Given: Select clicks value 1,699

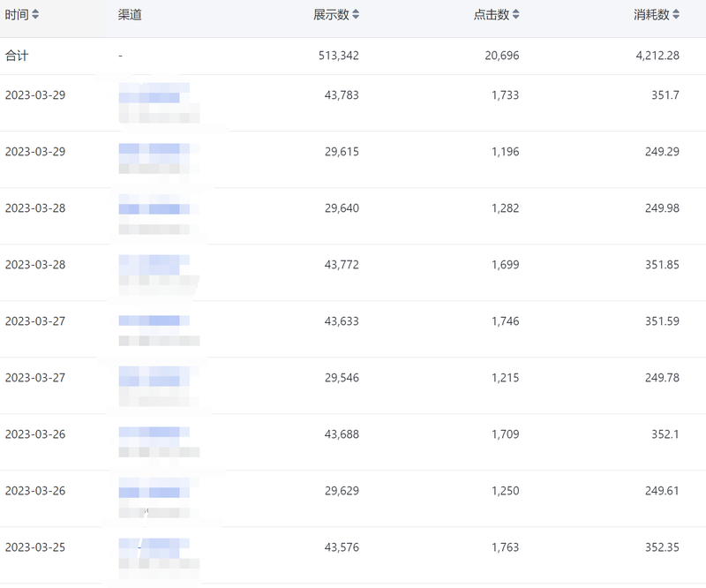Looking at the screenshot, I should (505, 265).
